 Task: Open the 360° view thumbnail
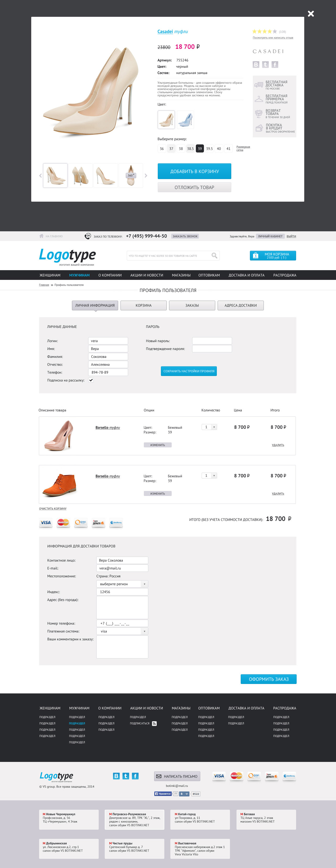click(131, 176)
